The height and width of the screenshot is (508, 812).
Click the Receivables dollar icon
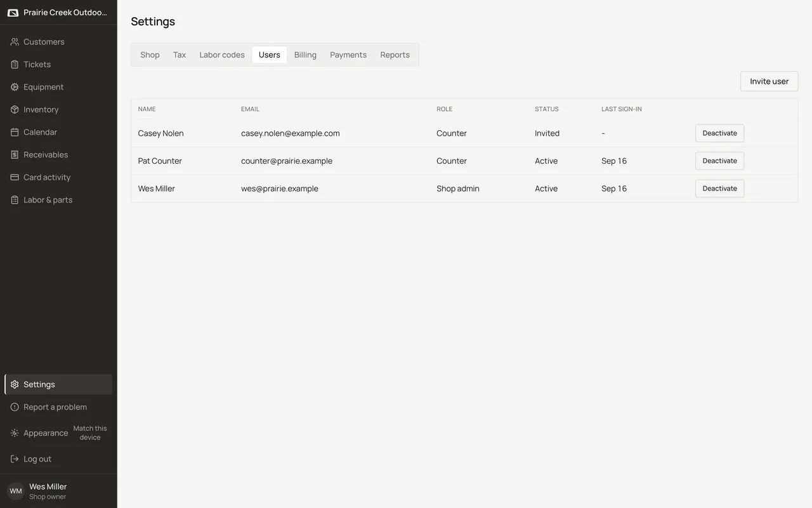coord(15,154)
